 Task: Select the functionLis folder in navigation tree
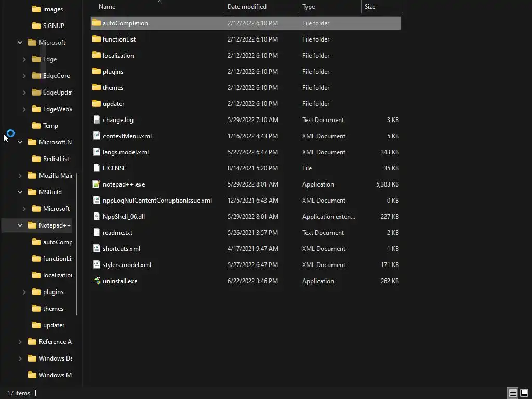[57, 259]
